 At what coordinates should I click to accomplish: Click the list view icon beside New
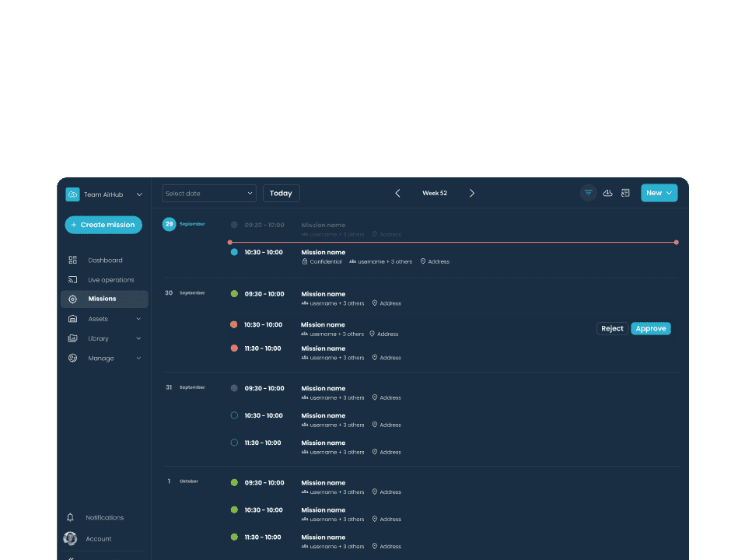626,193
